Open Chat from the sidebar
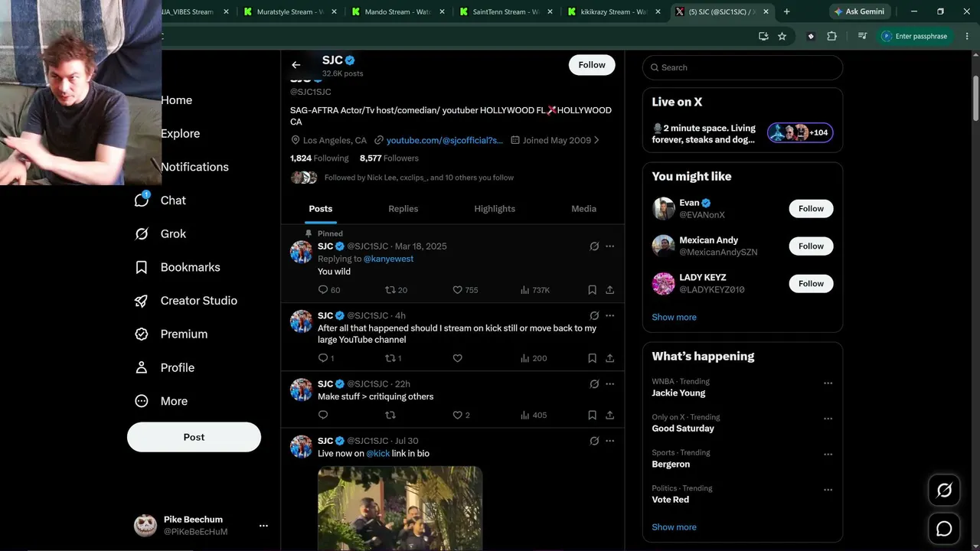The width and height of the screenshot is (980, 551). point(160,201)
